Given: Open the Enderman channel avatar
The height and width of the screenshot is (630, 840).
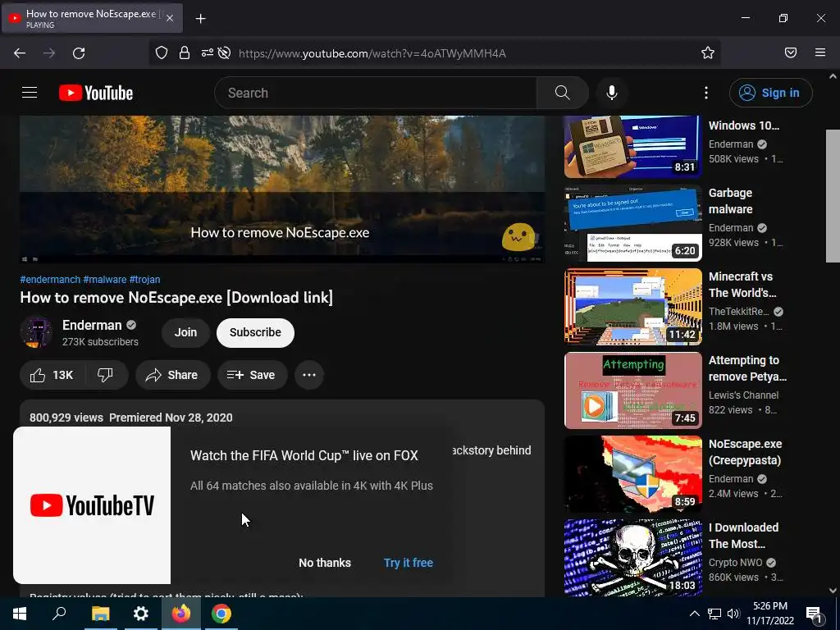Looking at the screenshot, I should pyautogui.click(x=36, y=332).
